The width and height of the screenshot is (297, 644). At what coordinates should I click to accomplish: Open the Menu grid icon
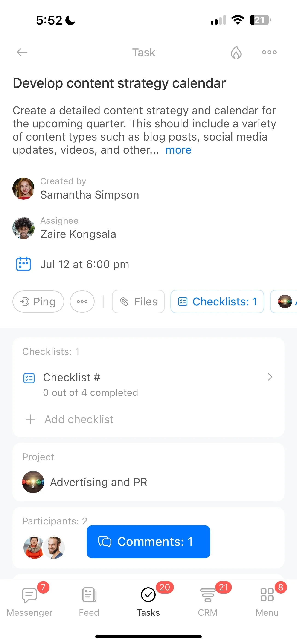pos(267,595)
